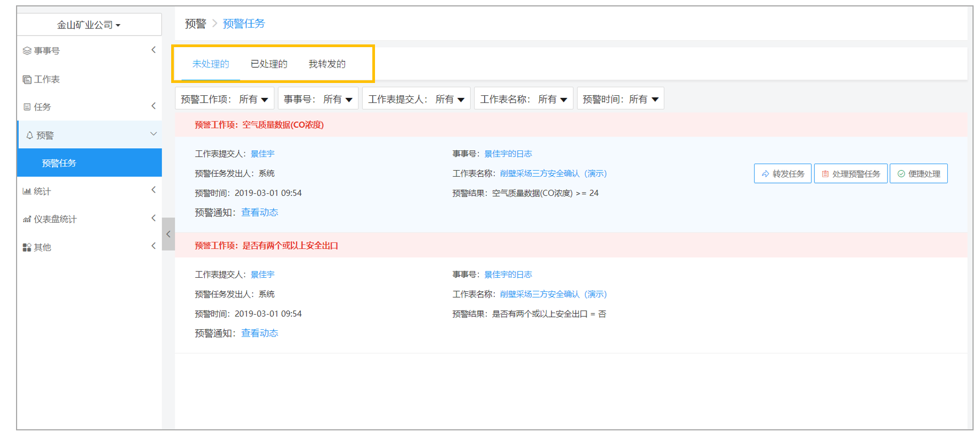This screenshot has width=980, height=440.
Task: Click the result text 是否有两个或以上安全出口 = 否
Action: (549, 314)
